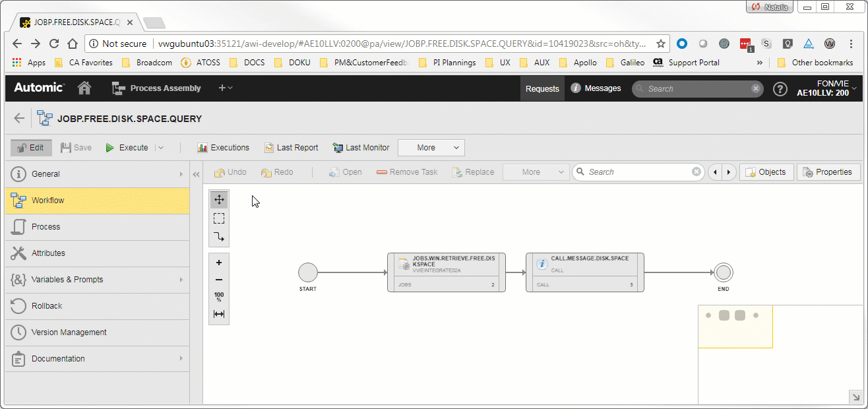Open the help question mark icon
868x409 pixels.
(780, 89)
